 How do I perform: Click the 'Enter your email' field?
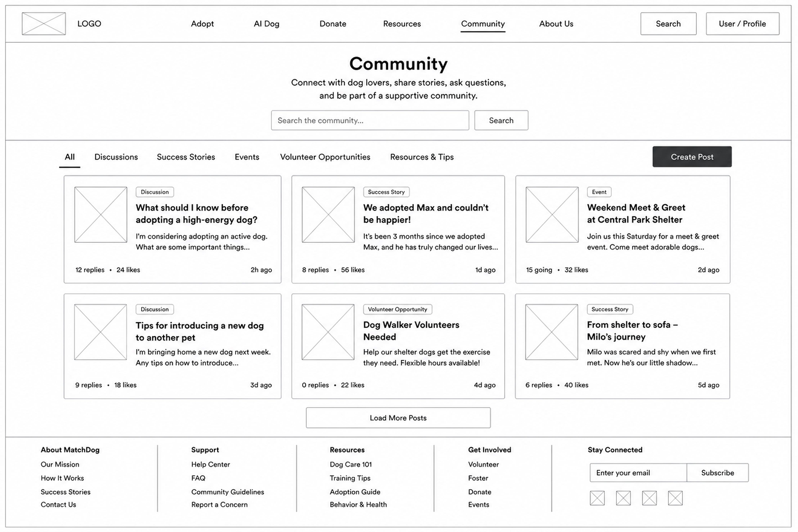coord(638,473)
